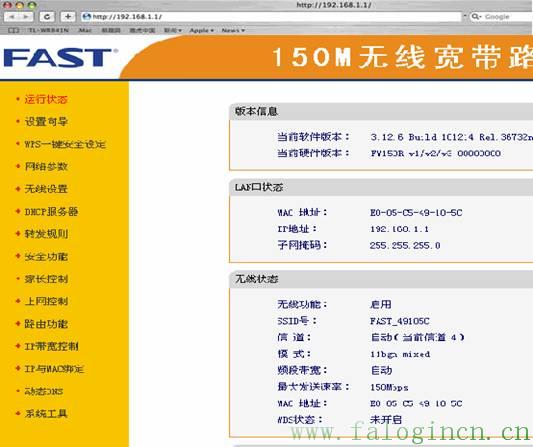Click the browser forward arrow button
The image size is (533, 447).
coord(26,16)
